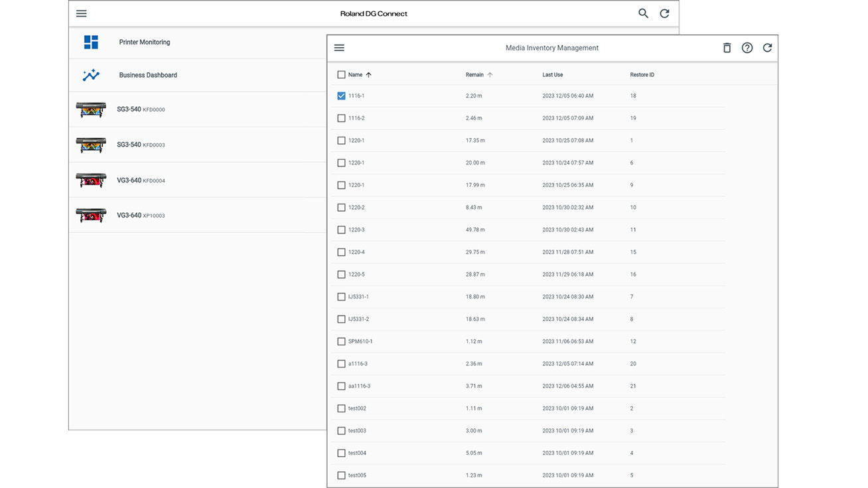Click VG3-640 KFD0004 printer thumbnail
868x488 pixels.
91,180
